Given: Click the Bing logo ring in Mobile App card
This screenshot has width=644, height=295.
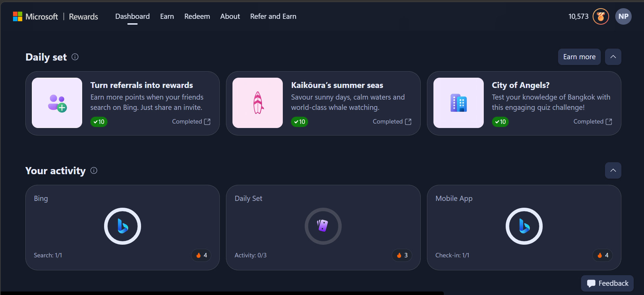Looking at the screenshot, I should [x=524, y=226].
